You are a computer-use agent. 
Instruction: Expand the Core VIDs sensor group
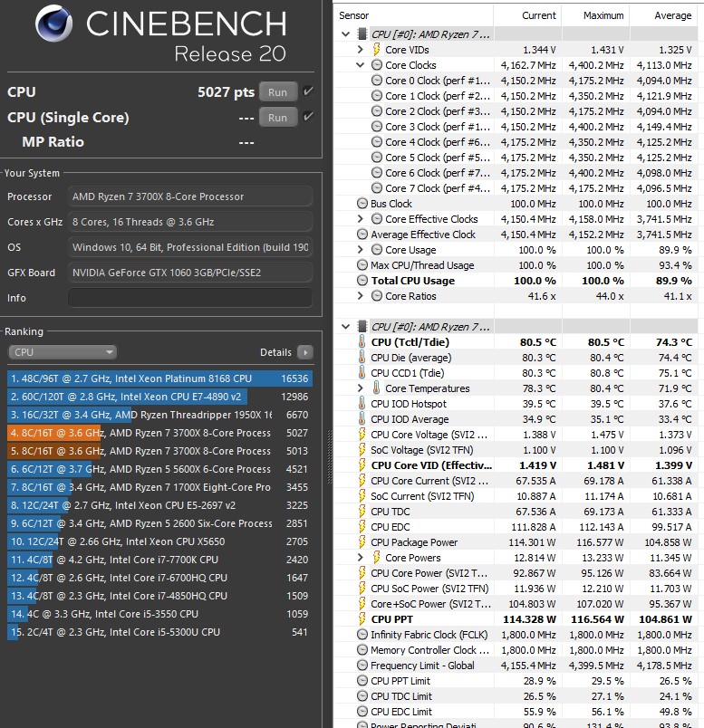point(362,50)
